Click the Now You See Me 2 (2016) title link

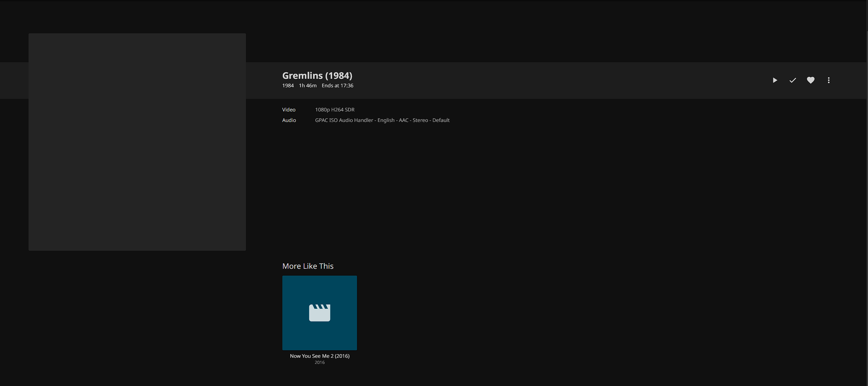click(319, 356)
